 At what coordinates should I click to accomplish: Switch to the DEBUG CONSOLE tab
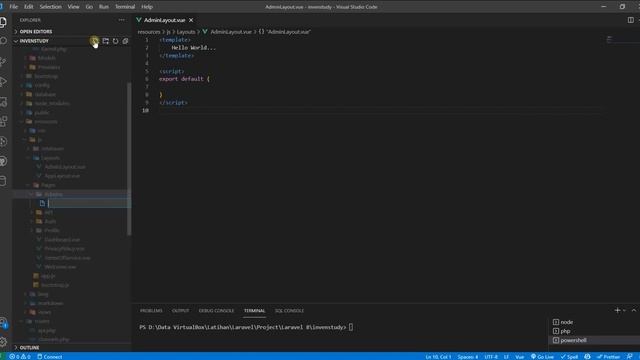pyautogui.click(x=216, y=311)
